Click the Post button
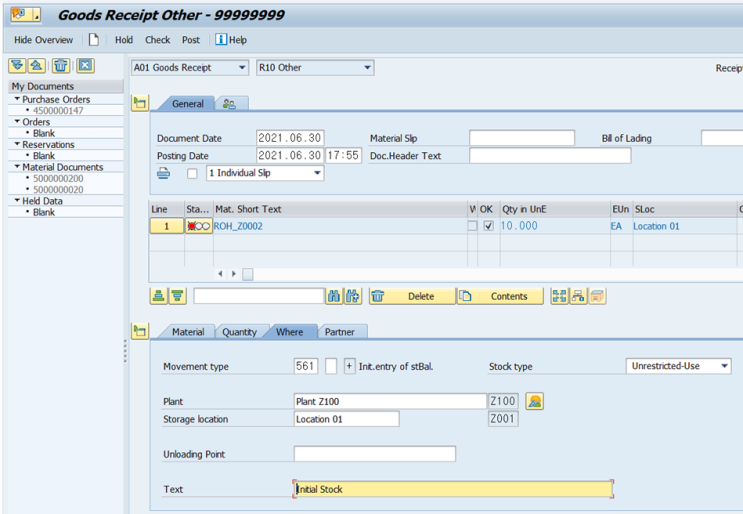Image resolution: width=743 pixels, height=514 pixels. click(191, 40)
